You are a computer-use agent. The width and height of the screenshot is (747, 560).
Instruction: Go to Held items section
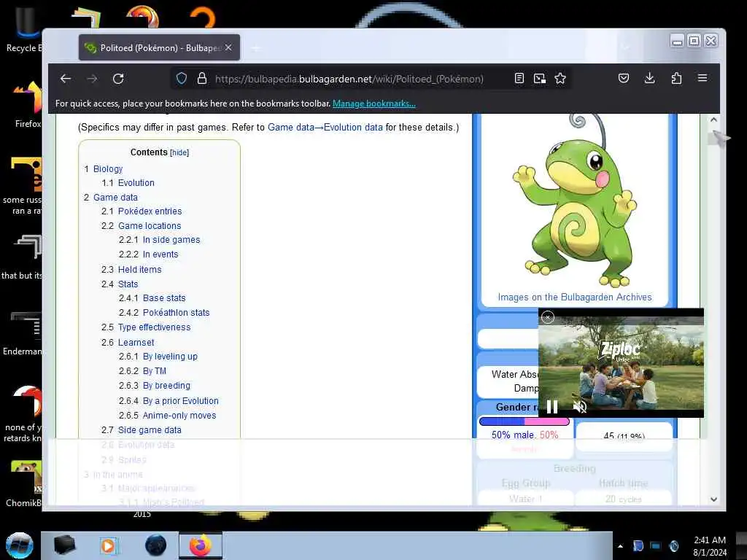tap(139, 270)
